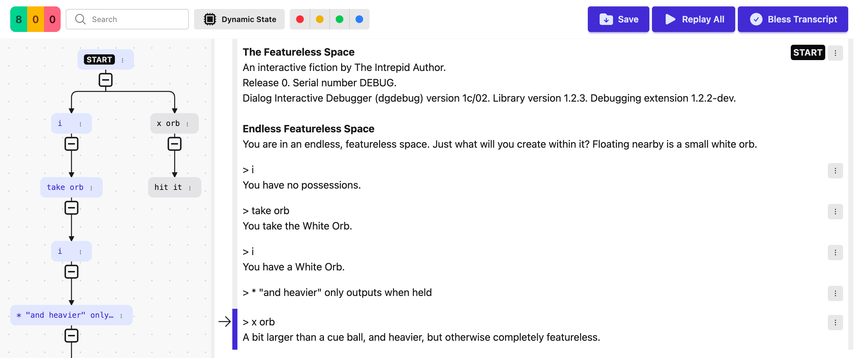Screen dimensions: 868x358
Task: Toggle the red status filter dot
Action: pyautogui.click(x=300, y=19)
